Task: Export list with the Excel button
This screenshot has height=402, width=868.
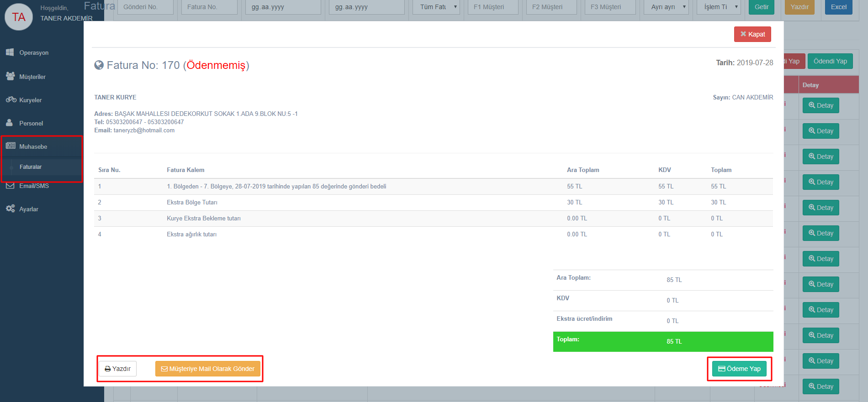Action: (x=838, y=7)
